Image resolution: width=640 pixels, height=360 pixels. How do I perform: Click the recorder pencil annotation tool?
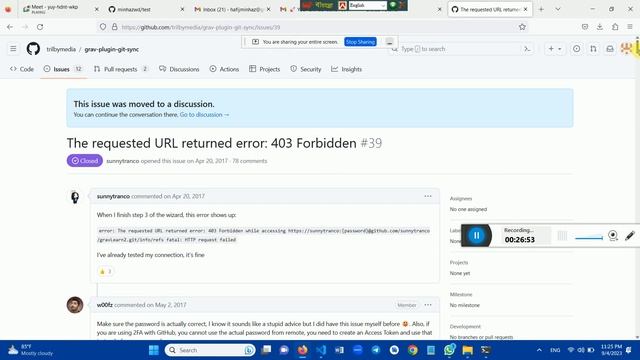click(x=630, y=236)
